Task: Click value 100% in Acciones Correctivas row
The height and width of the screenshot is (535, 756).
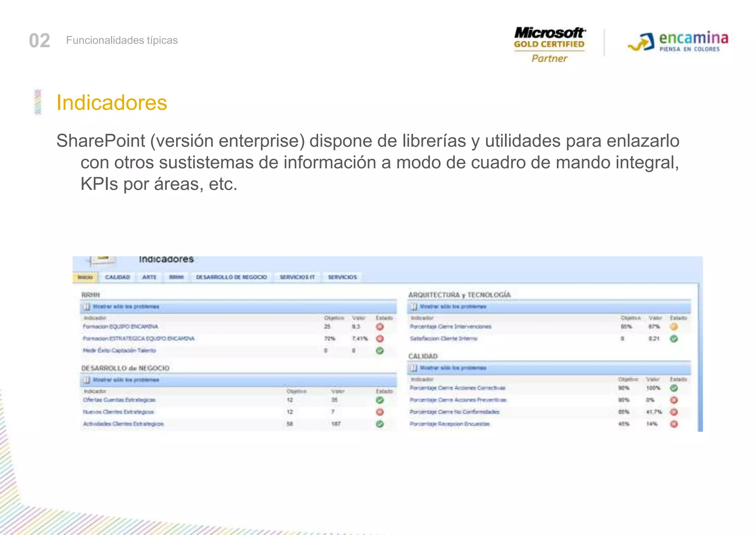Action: 653,388
